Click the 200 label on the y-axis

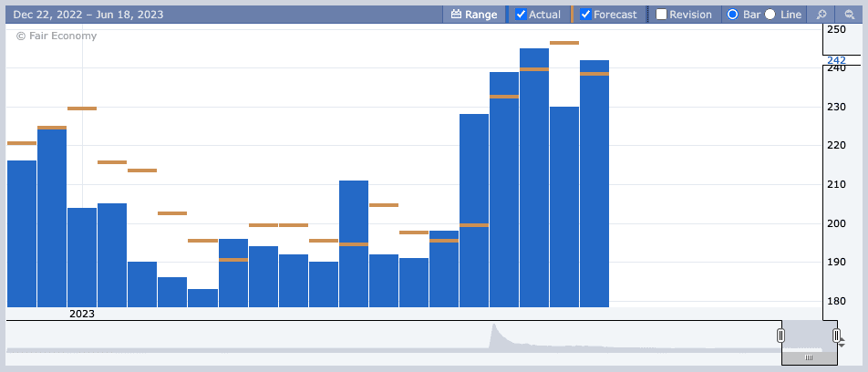(836, 223)
